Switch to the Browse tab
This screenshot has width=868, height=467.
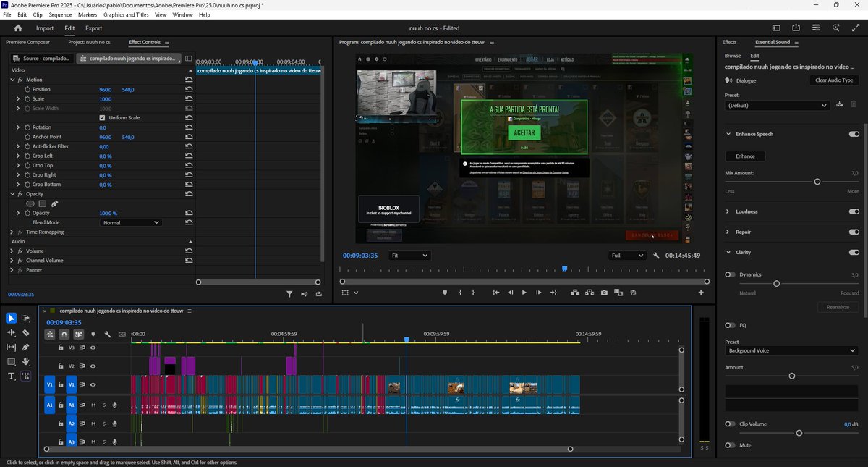pyautogui.click(x=733, y=56)
